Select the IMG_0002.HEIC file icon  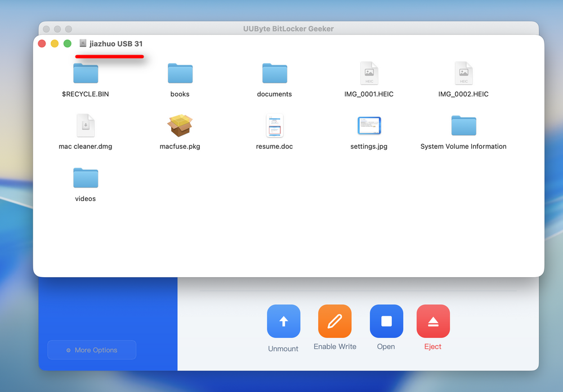(x=463, y=73)
